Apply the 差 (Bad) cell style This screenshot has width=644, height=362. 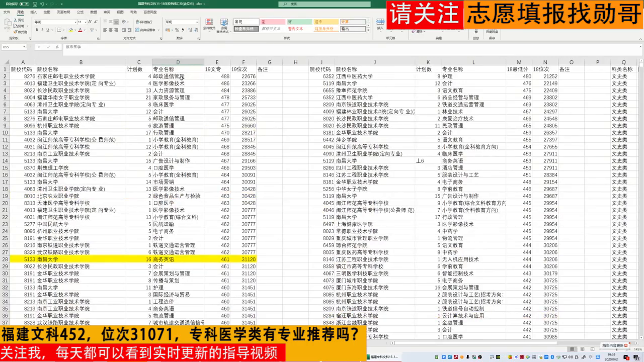(273, 22)
